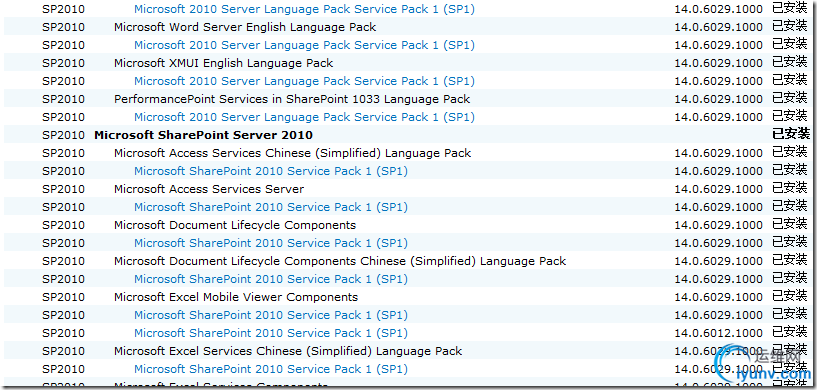Viewport: 817px width, 390px height.
Task: Open the SP1 link under Document Lifecycle Components Chinese Language Pack
Action: click(271, 279)
